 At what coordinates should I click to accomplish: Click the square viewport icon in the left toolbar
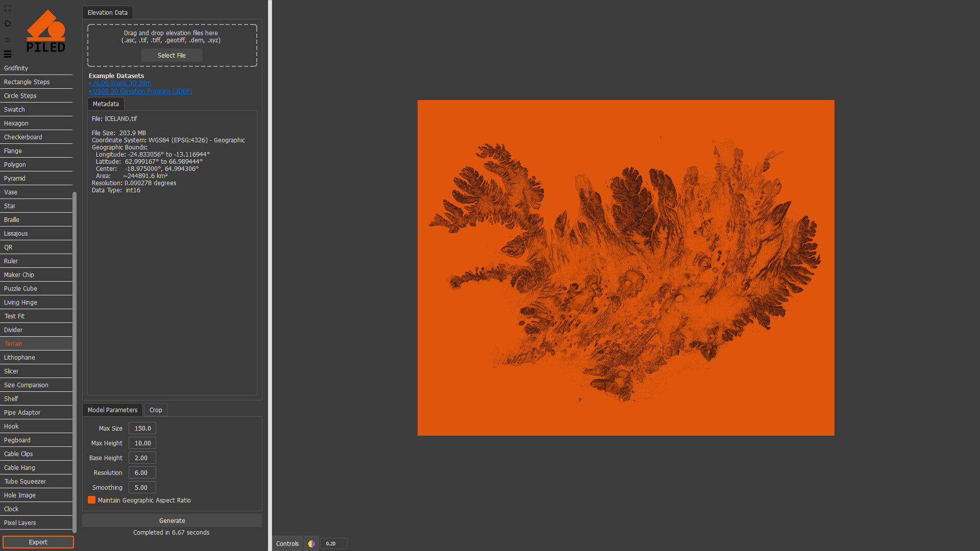(x=7, y=39)
